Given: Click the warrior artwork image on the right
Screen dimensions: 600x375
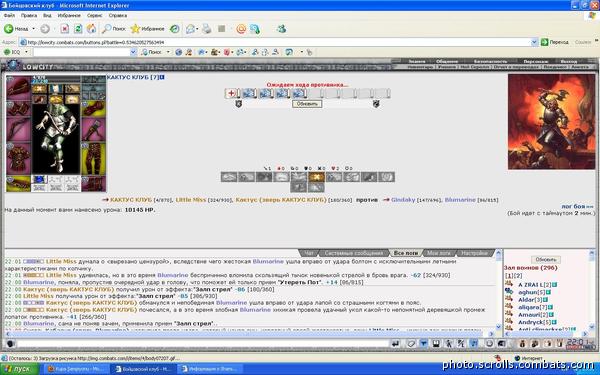Looking at the screenshot, I should (x=551, y=122).
